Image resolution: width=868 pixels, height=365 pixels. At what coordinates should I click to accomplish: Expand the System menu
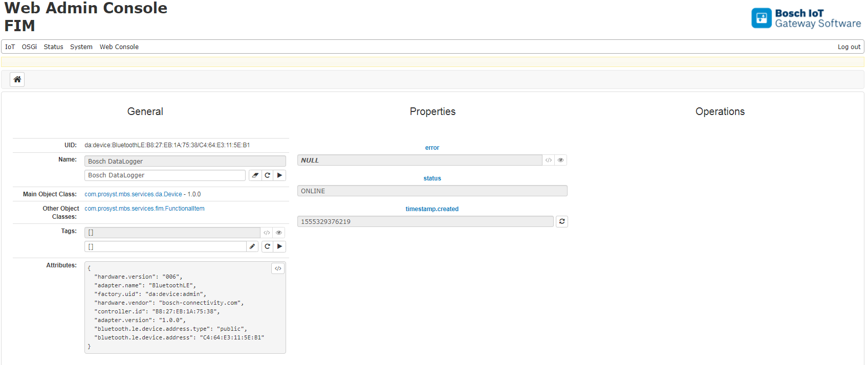81,47
